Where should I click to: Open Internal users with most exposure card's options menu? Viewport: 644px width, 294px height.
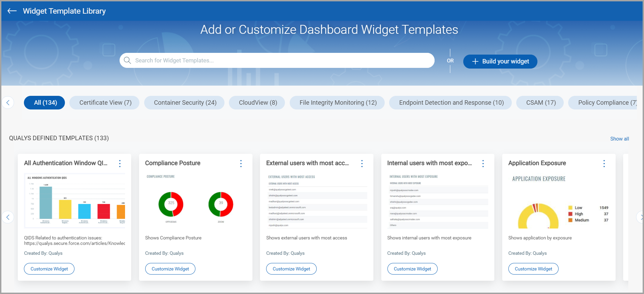(483, 163)
